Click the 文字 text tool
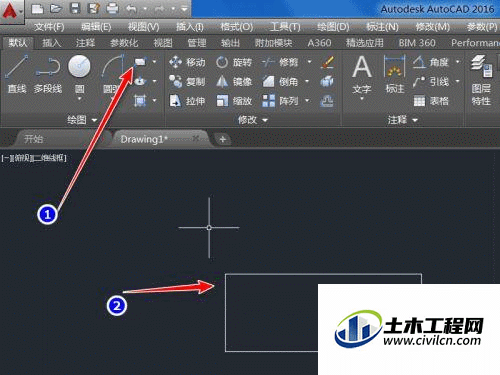 (362, 76)
